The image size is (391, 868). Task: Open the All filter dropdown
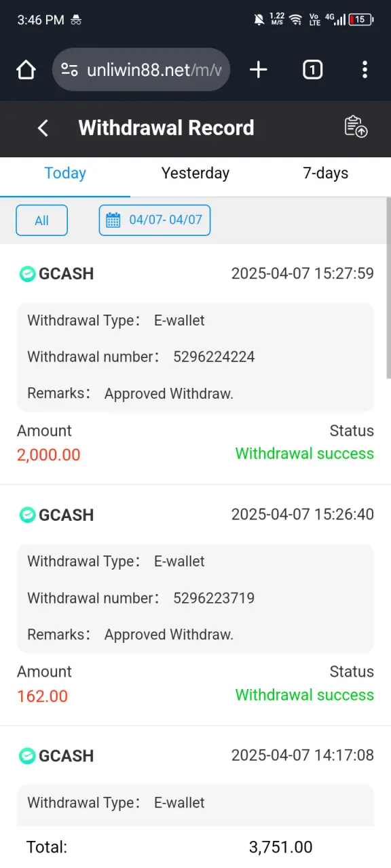(42, 220)
